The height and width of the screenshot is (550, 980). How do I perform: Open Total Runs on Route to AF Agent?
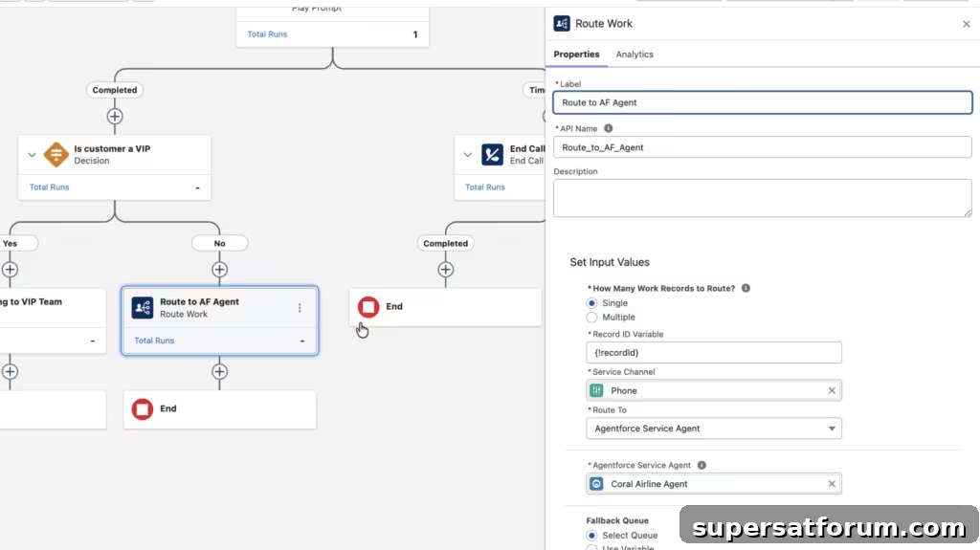pos(154,341)
